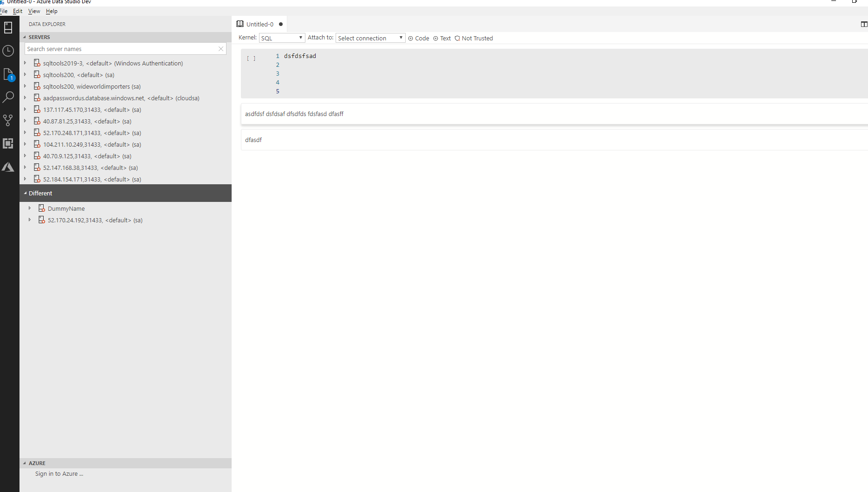
Task: Open the Extensions view
Action: coord(8,143)
